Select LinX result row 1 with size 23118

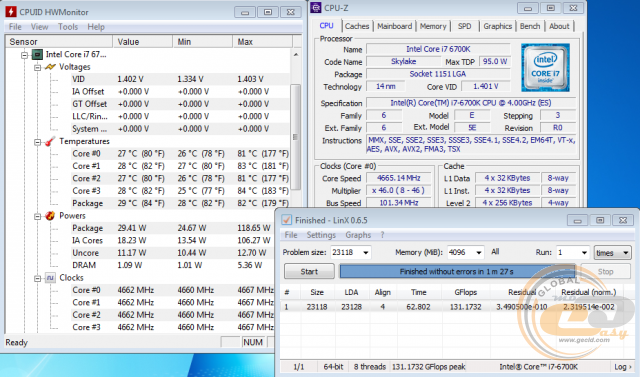pos(456,307)
